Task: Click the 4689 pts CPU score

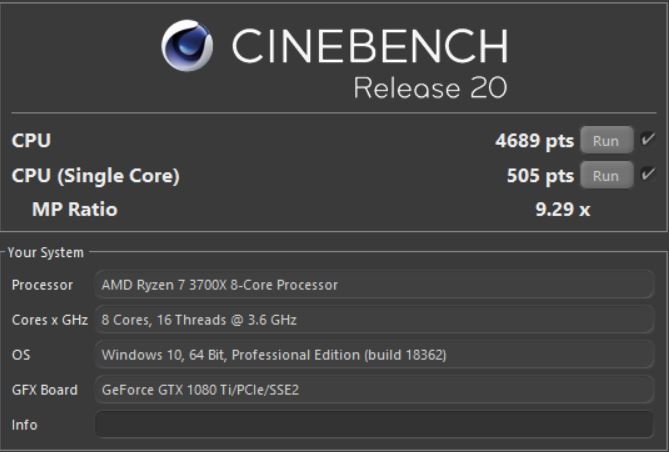Action: click(535, 140)
